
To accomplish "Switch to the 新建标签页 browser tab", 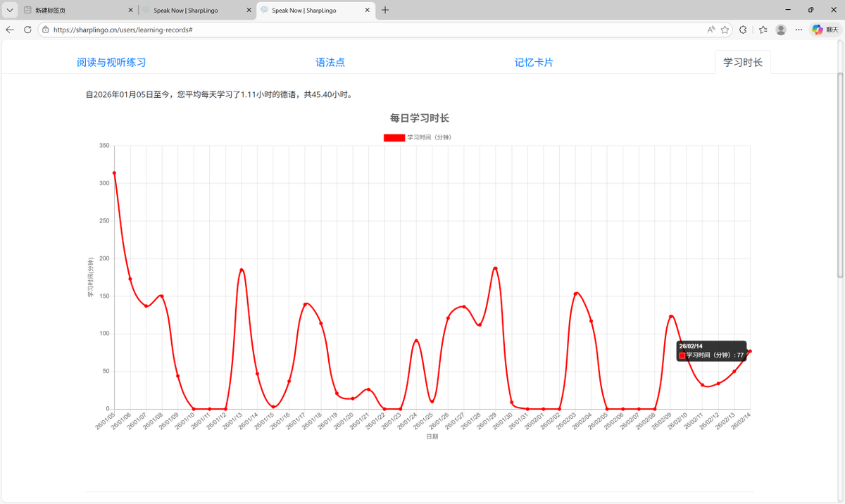I will point(79,10).
